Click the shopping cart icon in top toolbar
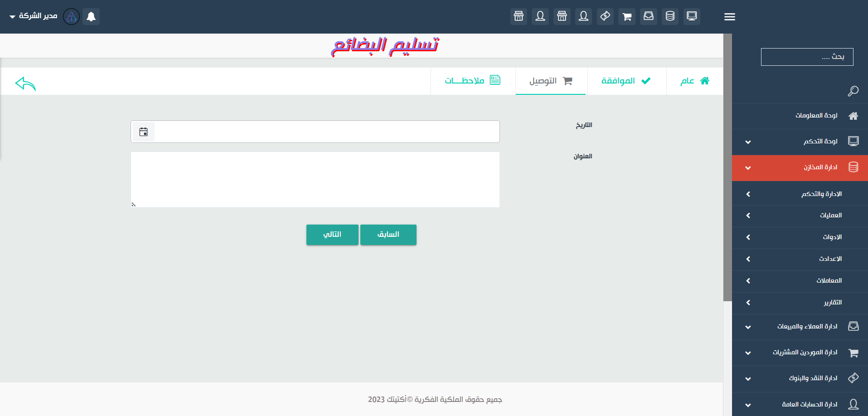Image resolution: width=868 pixels, height=416 pixels. click(627, 16)
